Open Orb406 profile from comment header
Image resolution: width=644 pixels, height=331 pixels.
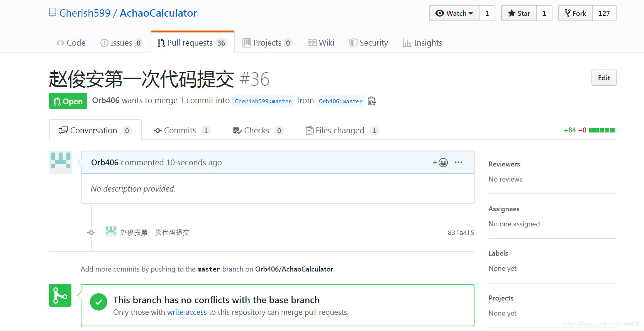tap(105, 163)
